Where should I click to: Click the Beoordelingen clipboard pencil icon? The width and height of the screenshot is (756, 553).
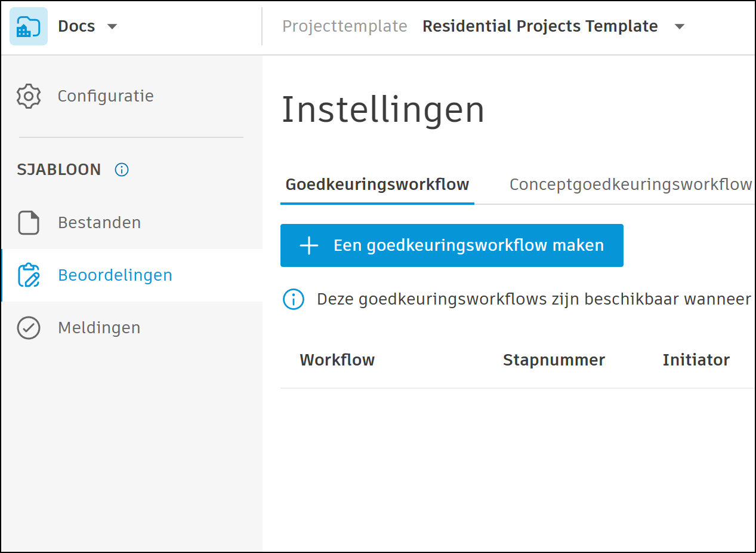pyautogui.click(x=29, y=275)
